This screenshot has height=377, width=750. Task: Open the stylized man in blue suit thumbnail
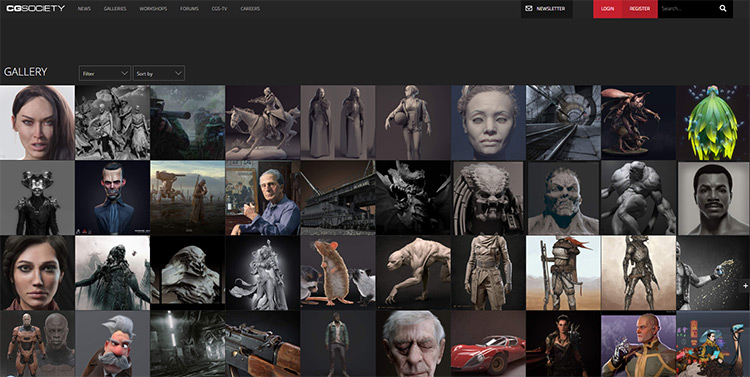point(112,198)
